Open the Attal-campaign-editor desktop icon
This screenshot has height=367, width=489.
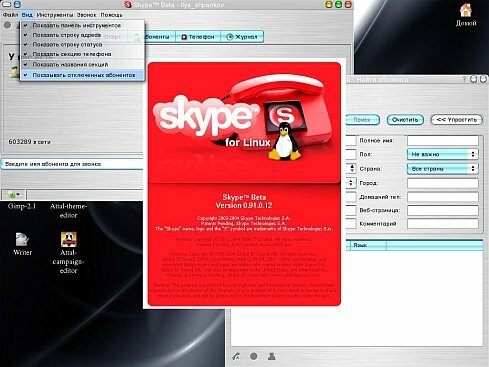[x=68, y=252]
